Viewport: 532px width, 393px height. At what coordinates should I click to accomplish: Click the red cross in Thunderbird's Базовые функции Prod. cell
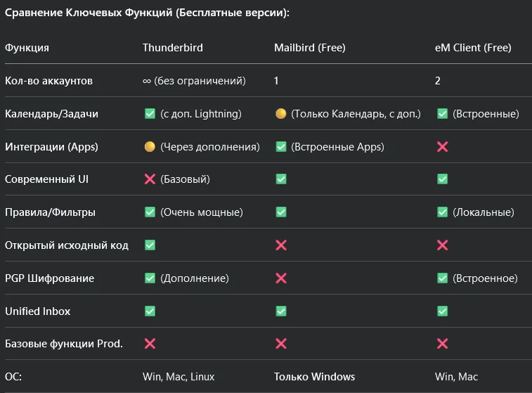point(150,344)
